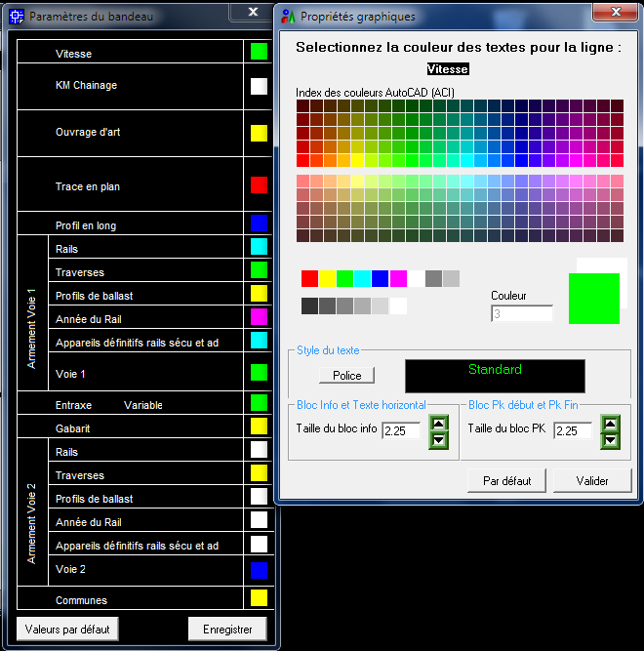Screen dimensions: 644x651
Task: Click the Valeurs par défaut button
Action: (x=67, y=629)
